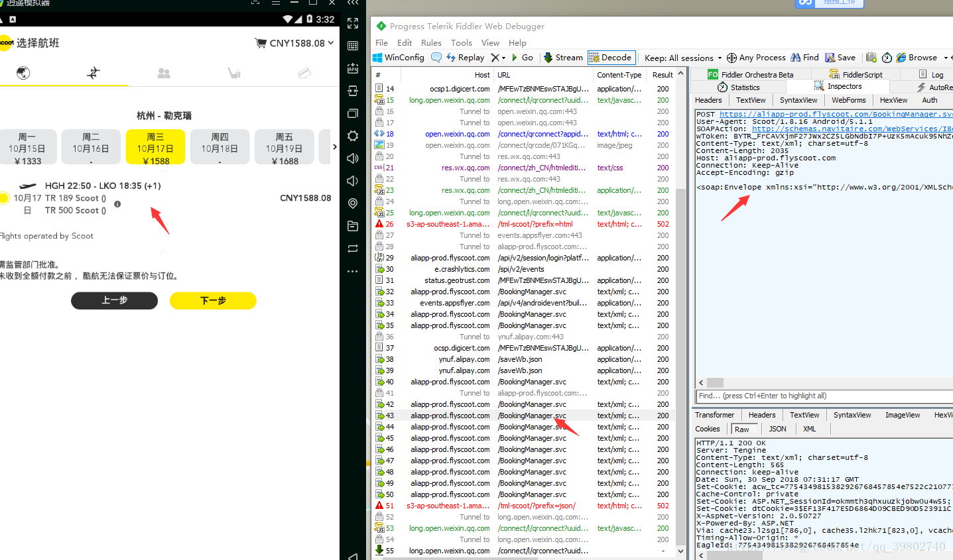Open emulator settings gear icon
Viewport: 953px width, 560px height.
click(x=353, y=136)
